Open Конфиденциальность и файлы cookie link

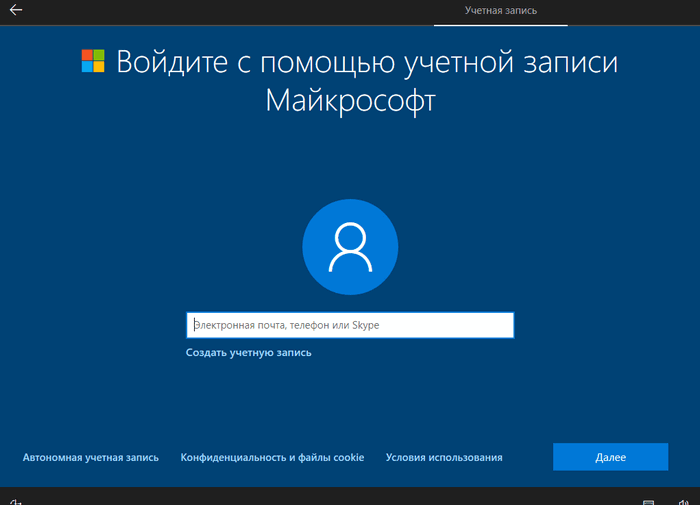[x=272, y=458]
